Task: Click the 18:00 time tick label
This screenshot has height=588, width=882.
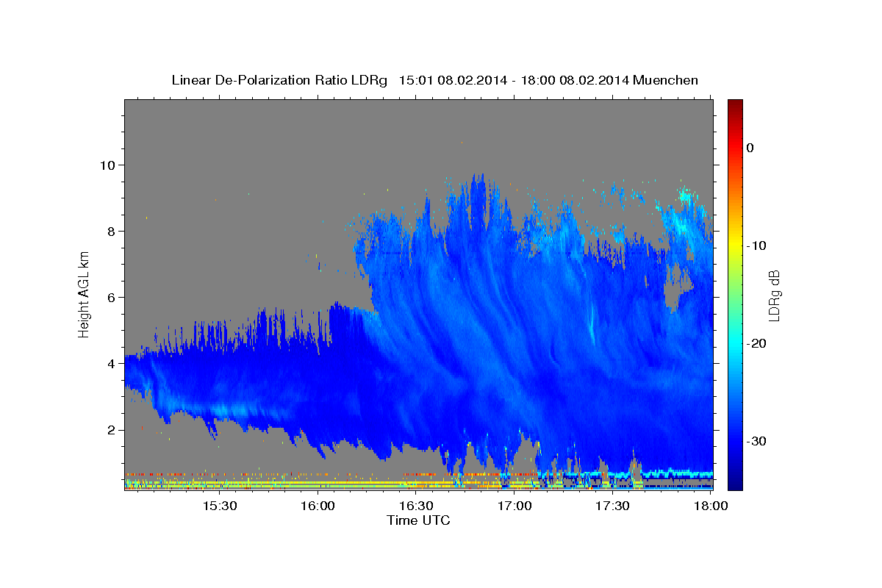Action: (x=711, y=506)
